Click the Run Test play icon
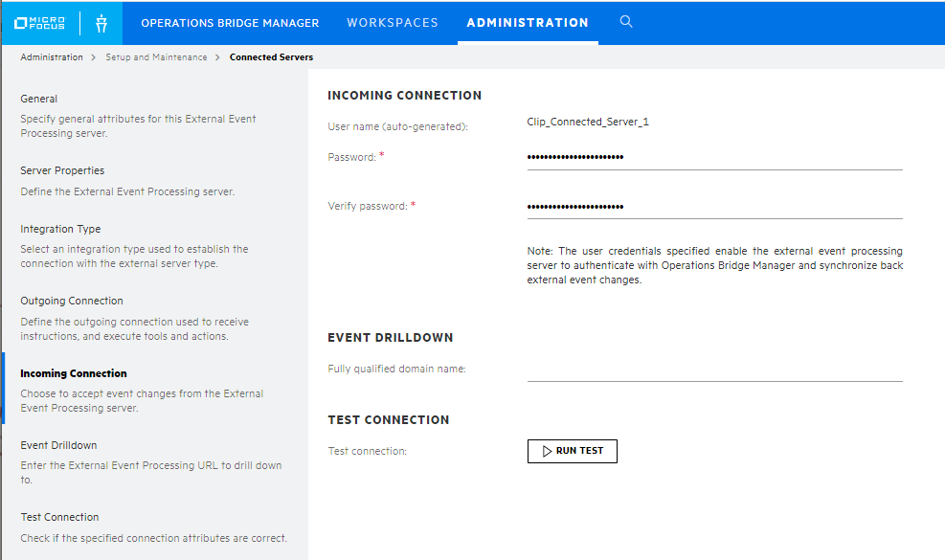945x560 pixels. click(547, 451)
